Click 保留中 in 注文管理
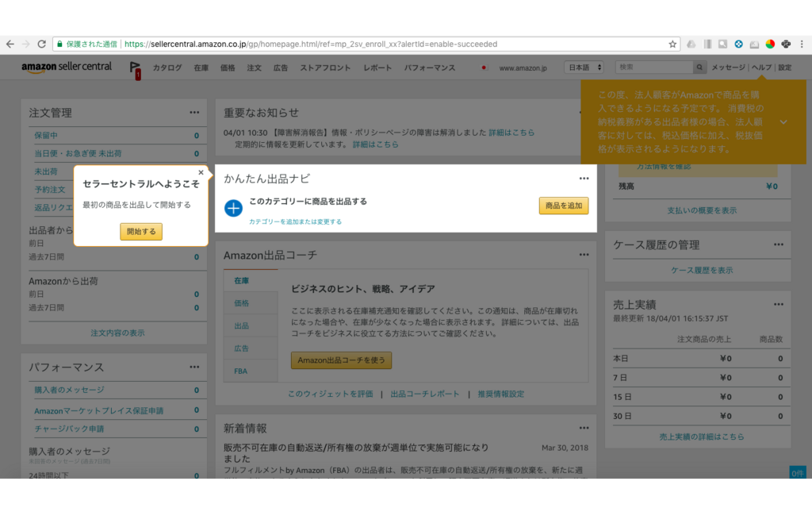 click(x=46, y=135)
